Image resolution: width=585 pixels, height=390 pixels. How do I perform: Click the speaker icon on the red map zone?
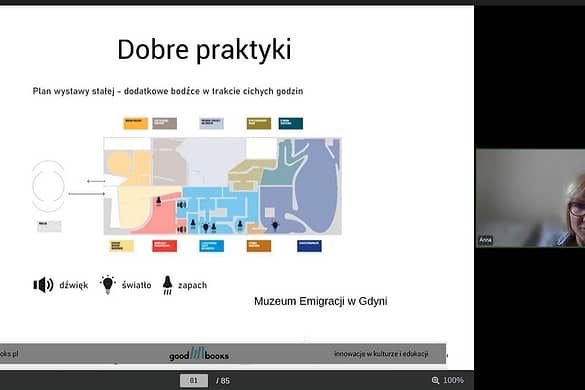coord(181,229)
